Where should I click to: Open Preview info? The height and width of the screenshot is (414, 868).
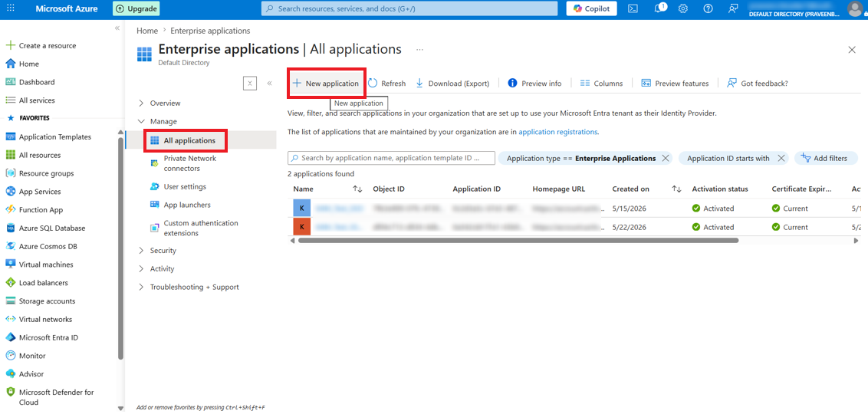[x=534, y=84]
